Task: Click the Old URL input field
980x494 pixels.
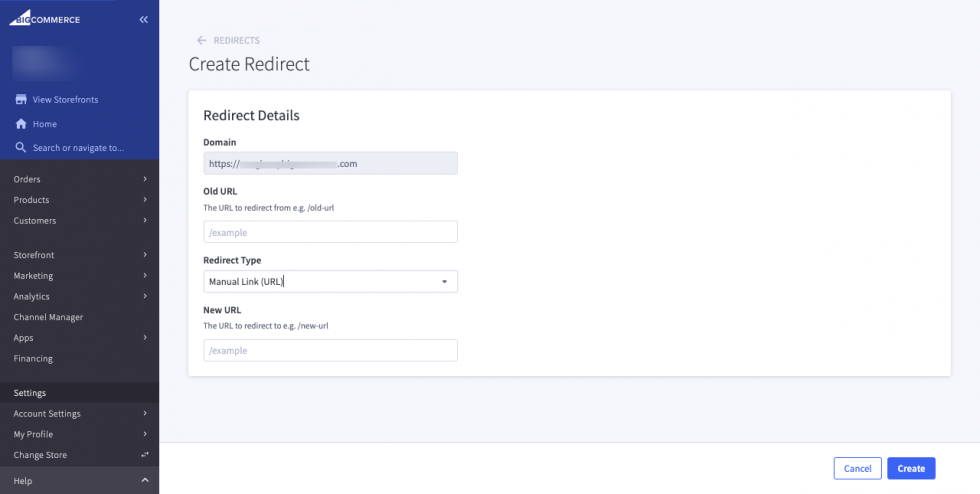Action: [330, 232]
